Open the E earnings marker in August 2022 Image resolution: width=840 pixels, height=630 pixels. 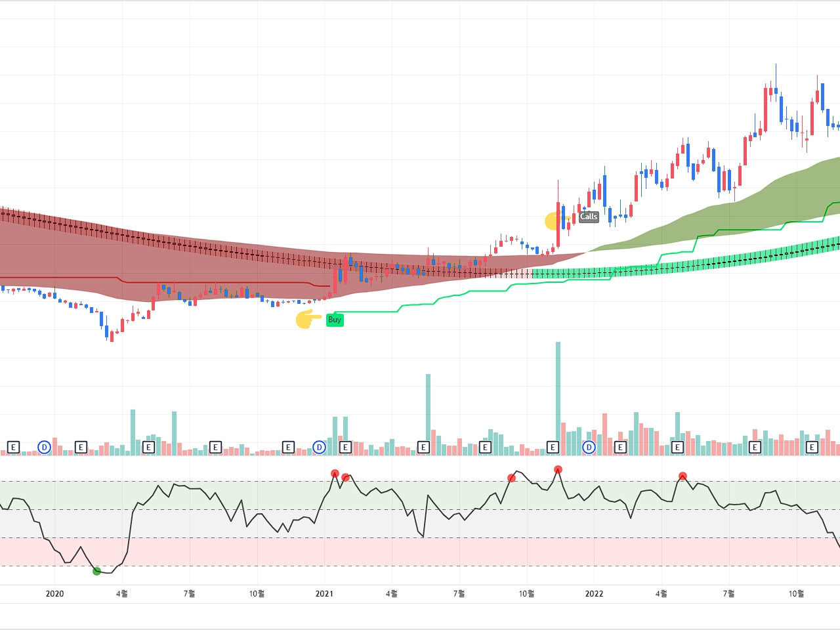(755, 448)
